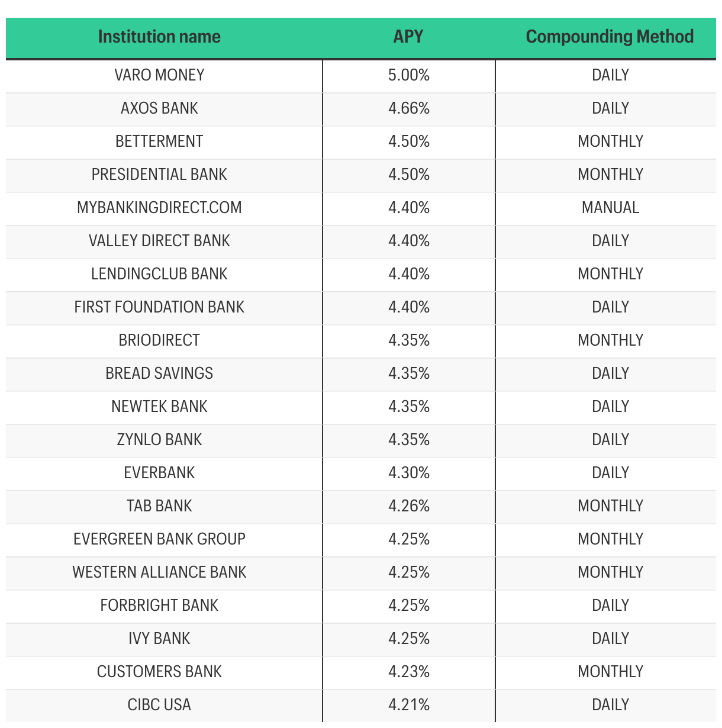This screenshot has width=722, height=728.
Task: Select FIRST FOUNDATION BANK entry
Action: [159, 307]
